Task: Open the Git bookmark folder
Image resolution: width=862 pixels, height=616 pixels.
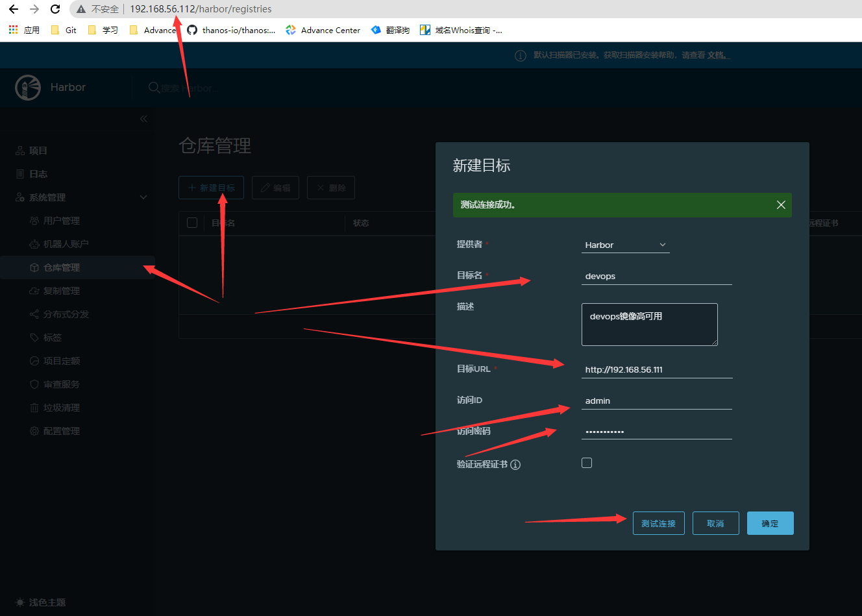Action: pyautogui.click(x=64, y=30)
